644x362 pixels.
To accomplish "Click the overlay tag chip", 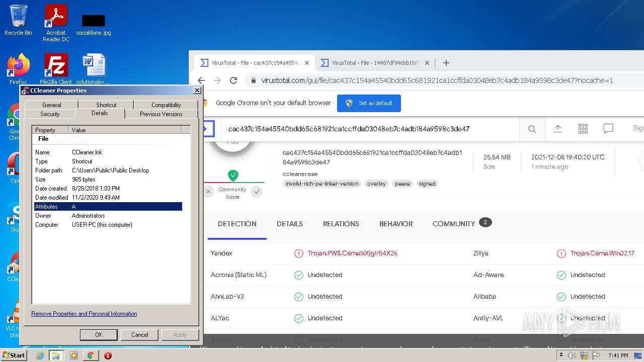I will [x=376, y=184].
